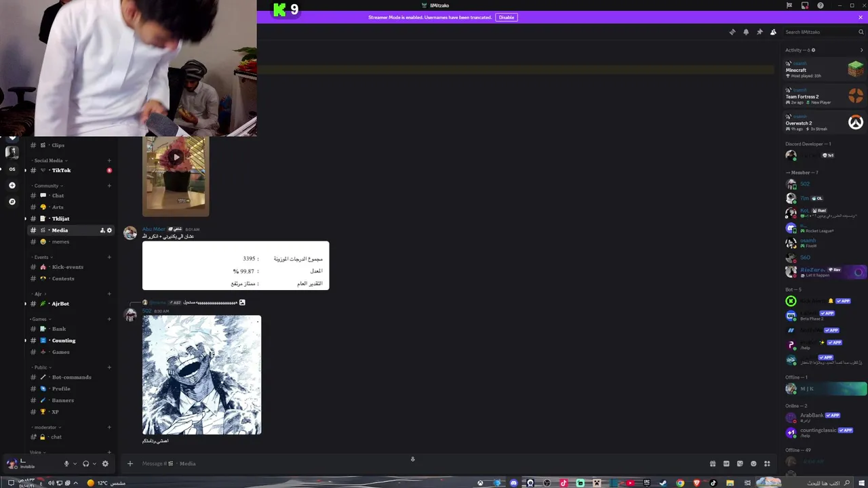The image size is (868, 488).
Task: Add a server with plus icon
Action: (x=12, y=185)
